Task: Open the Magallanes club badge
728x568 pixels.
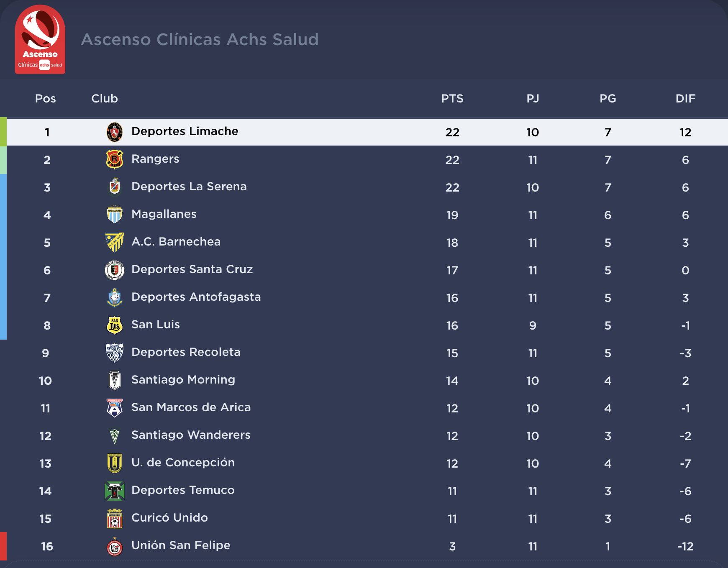Action: [115, 215]
